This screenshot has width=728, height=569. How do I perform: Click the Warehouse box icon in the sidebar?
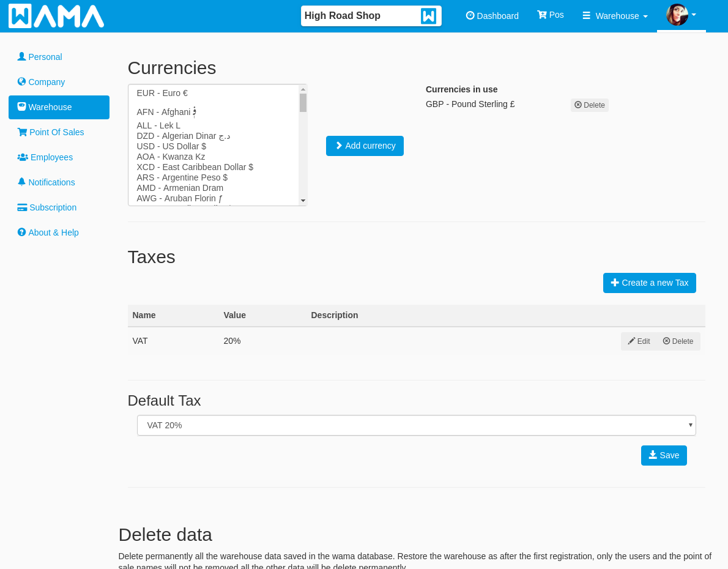(21, 106)
